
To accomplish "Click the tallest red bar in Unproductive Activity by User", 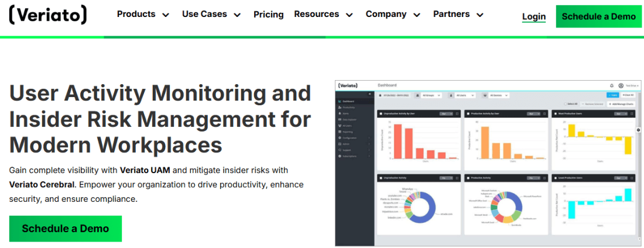I will (398, 141).
